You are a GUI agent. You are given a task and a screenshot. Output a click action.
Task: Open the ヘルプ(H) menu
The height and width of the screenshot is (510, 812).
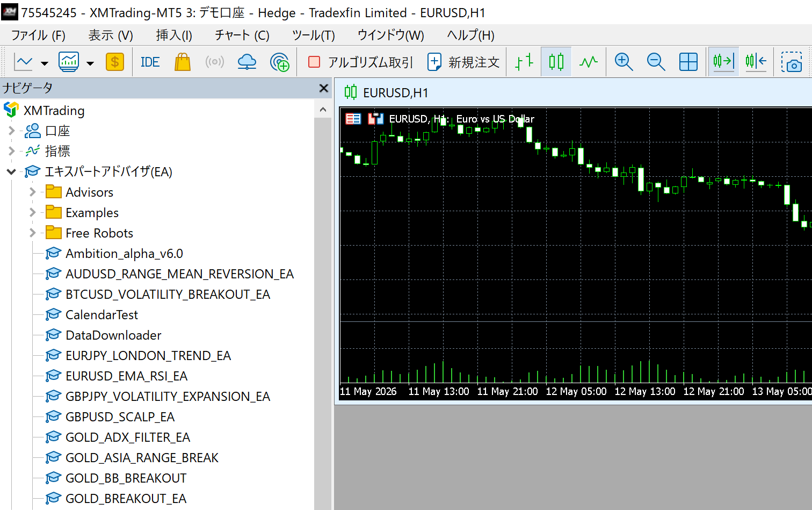(471, 35)
